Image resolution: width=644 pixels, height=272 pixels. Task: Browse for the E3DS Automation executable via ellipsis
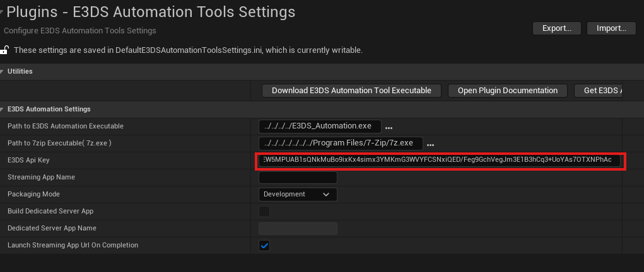[x=389, y=127]
